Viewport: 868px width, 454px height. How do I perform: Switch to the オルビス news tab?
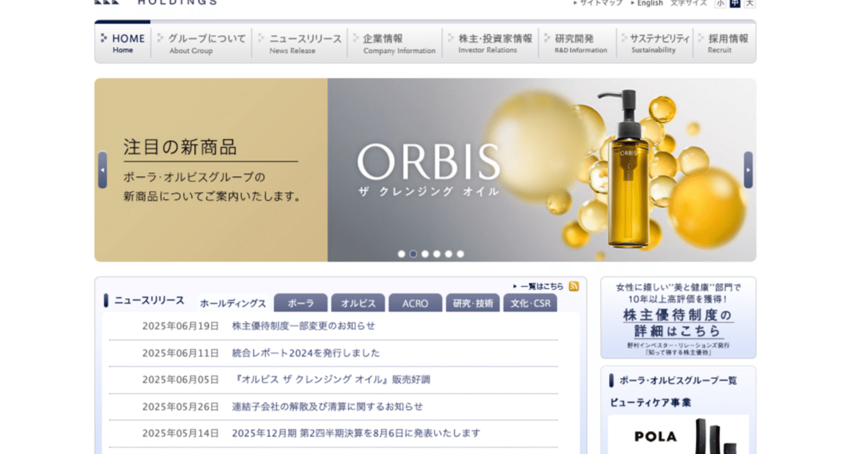coord(357,303)
